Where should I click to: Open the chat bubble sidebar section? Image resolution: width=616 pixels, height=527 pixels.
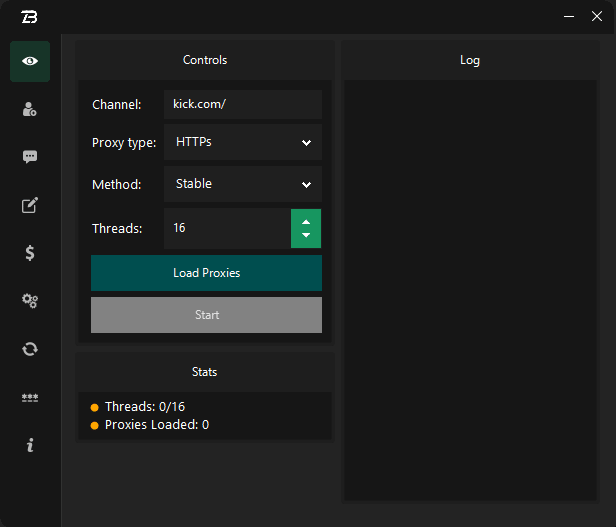coord(30,157)
